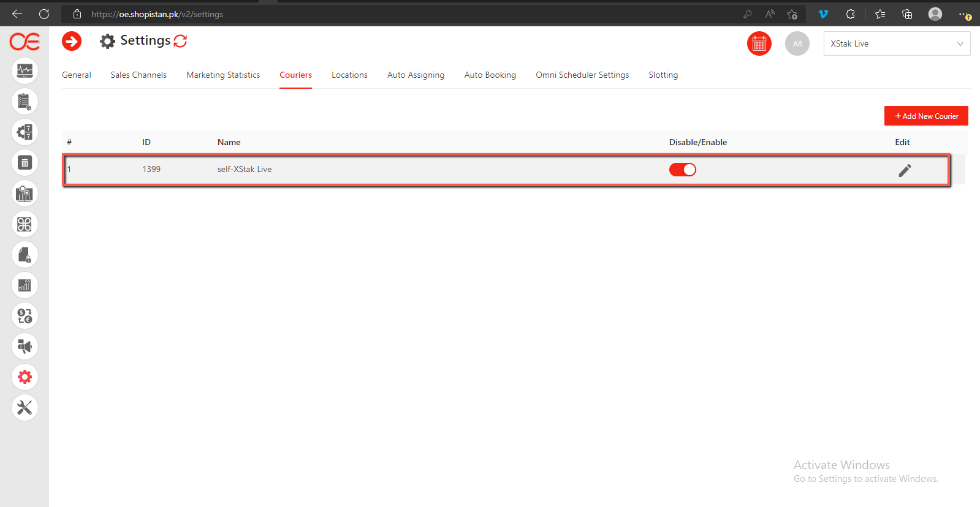This screenshot has height=507, width=980.
Task: Click the red arrow expand sidebar button
Action: click(x=72, y=42)
